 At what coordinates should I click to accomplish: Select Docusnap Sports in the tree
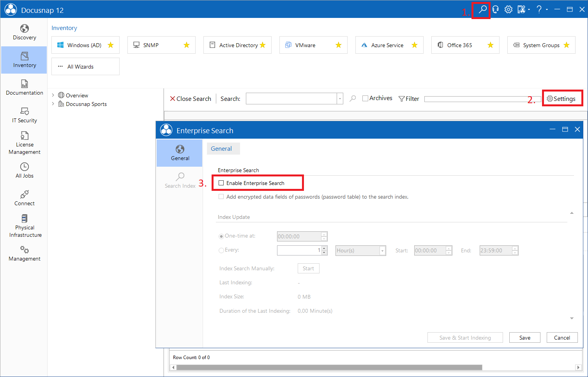tap(86, 104)
